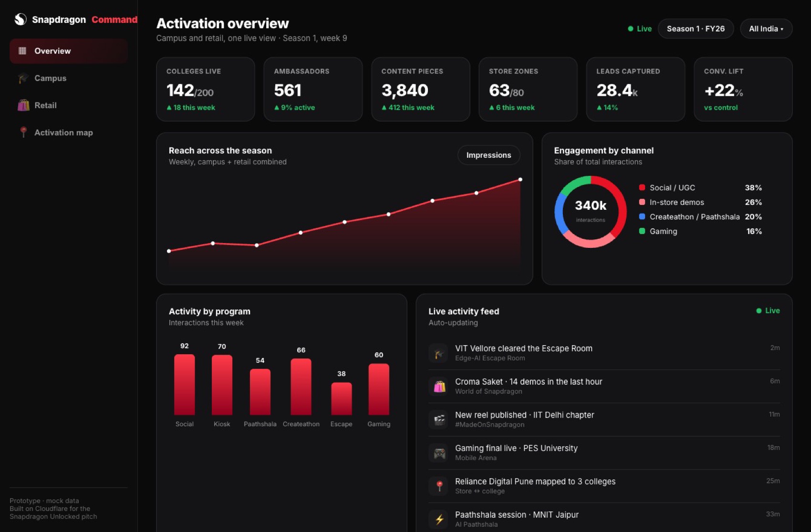
Task: Click the Paathshala bar showing 54
Action: pyautogui.click(x=260, y=392)
